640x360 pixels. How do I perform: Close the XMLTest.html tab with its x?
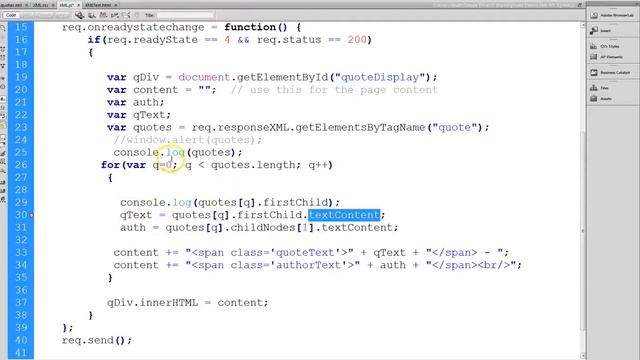click(x=116, y=5)
